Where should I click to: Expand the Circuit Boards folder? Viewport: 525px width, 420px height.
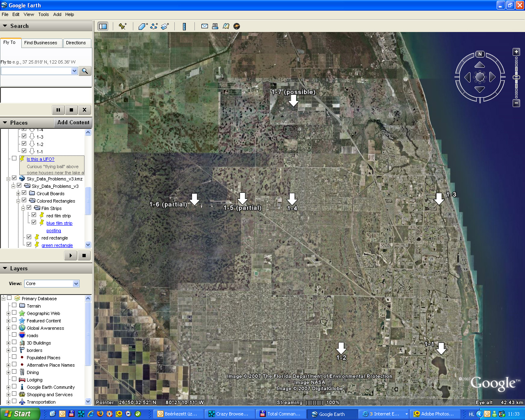[x=18, y=194]
